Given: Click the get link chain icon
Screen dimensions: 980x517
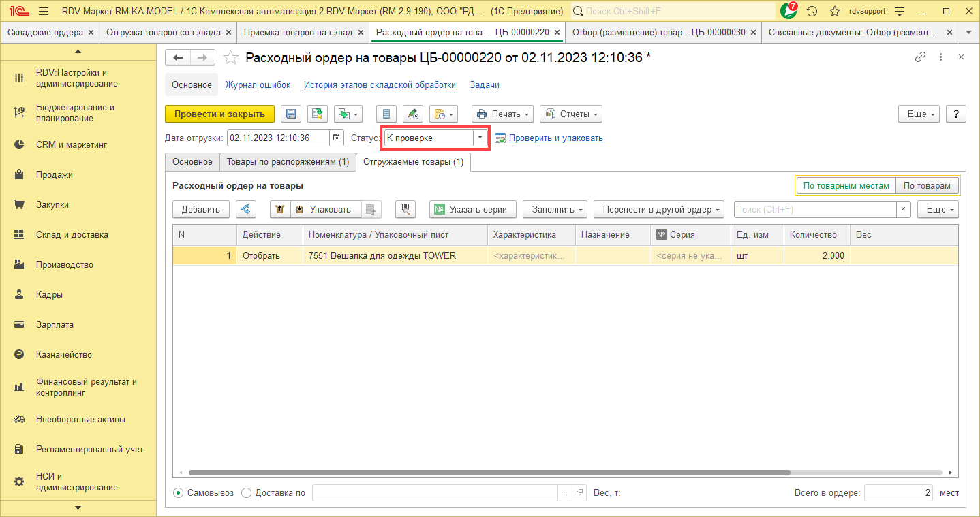Looking at the screenshot, I should pyautogui.click(x=920, y=57).
